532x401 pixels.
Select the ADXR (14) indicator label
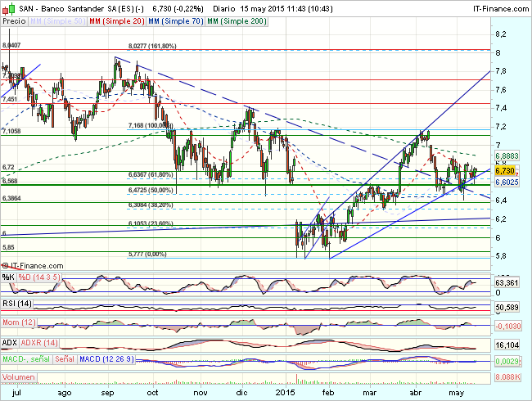[x=38, y=341]
